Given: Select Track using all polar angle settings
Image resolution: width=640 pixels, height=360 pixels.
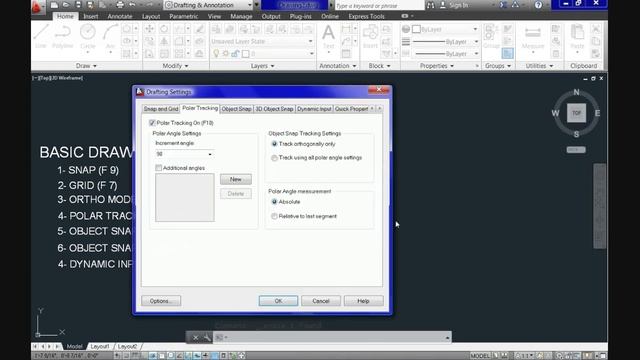Looking at the screenshot, I should pos(274,158).
